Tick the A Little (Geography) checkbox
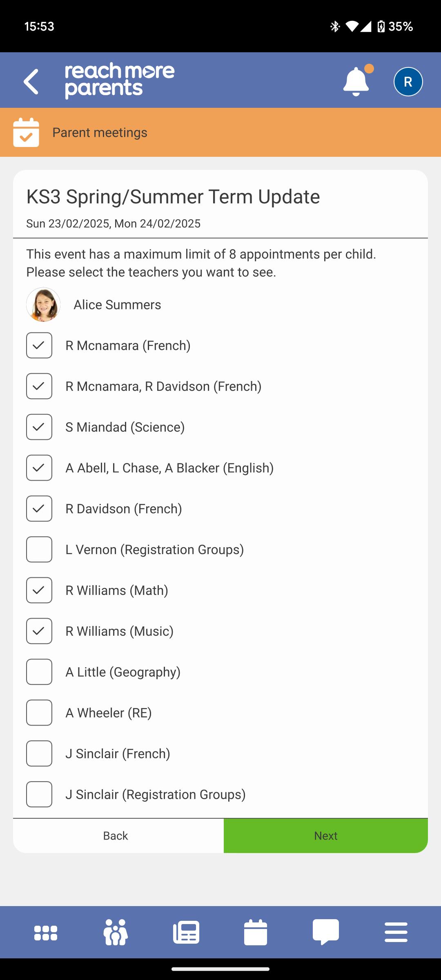 coord(39,672)
